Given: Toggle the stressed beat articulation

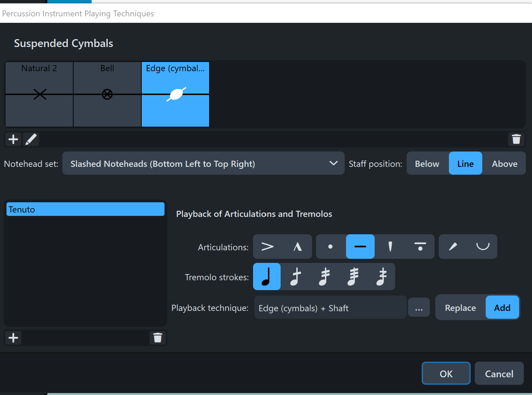Looking at the screenshot, I should coord(453,247).
